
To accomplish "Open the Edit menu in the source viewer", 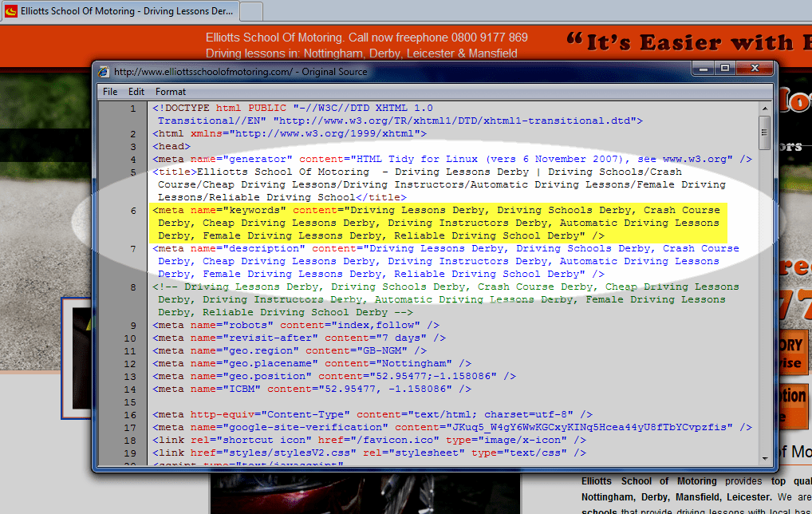I will [136, 91].
